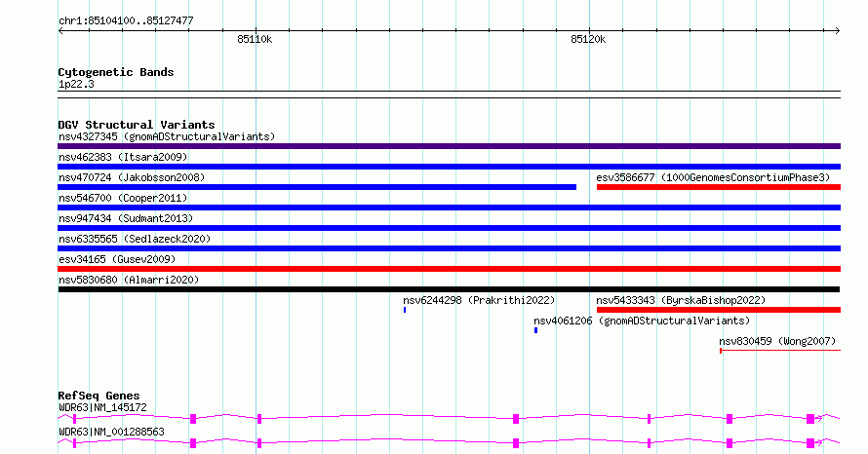Click small blue nsv4061206 variant marker
Screen dimensions: 868x454
pos(535,330)
